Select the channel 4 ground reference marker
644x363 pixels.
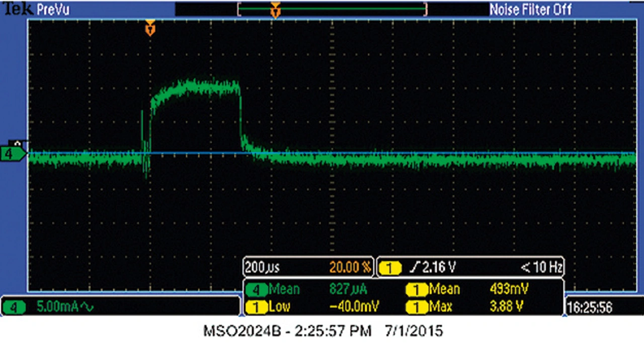click(13, 153)
